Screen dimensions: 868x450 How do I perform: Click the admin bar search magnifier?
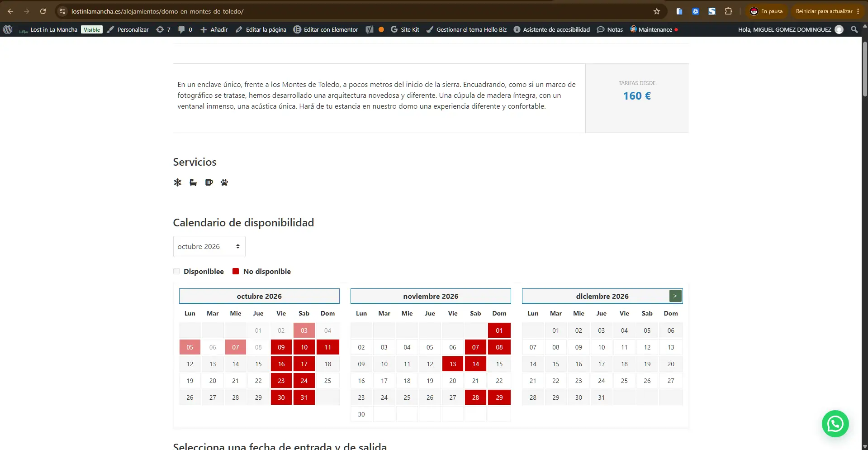click(854, 29)
